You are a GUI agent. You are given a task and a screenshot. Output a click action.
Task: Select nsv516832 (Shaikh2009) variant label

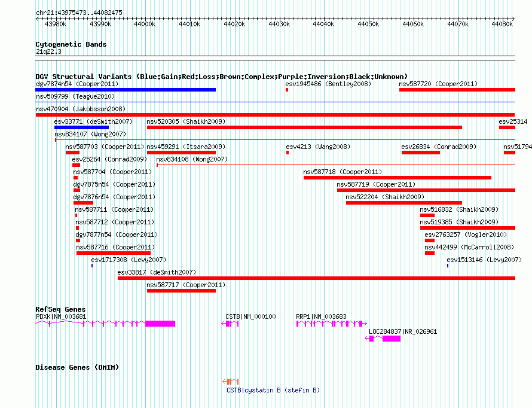click(459, 209)
